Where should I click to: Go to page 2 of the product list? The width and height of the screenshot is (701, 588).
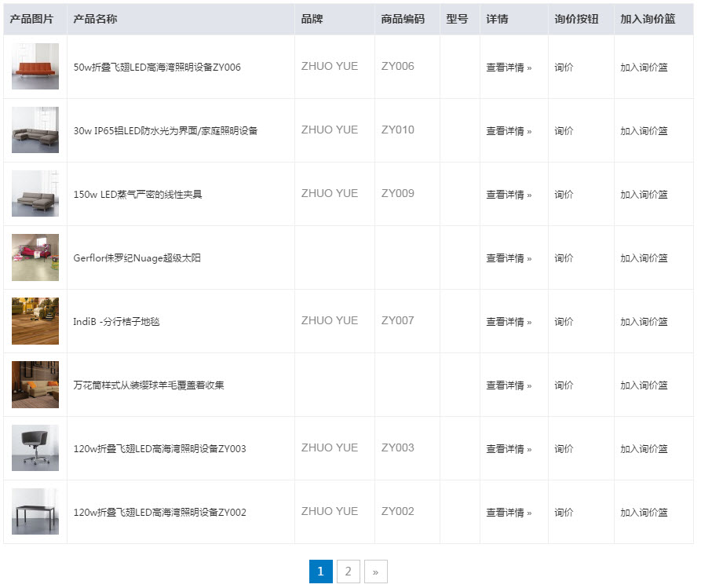(x=348, y=572)
